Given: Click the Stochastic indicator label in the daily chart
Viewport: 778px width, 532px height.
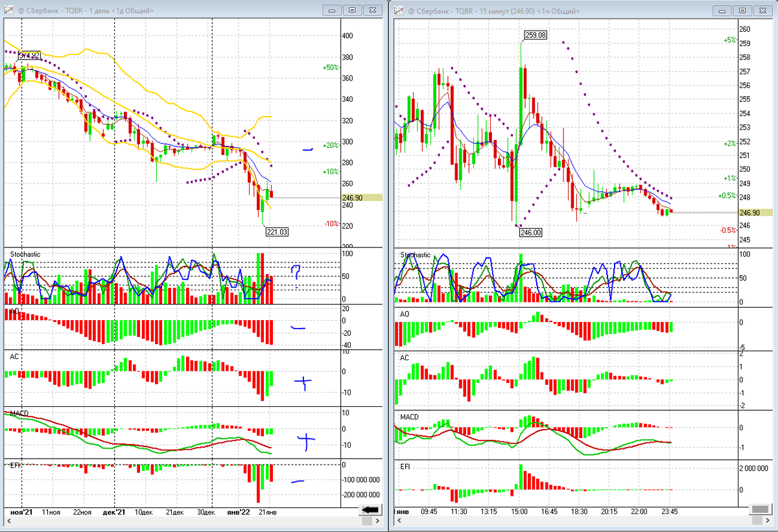Looking at the screenshot, I should click(x=25, y=255).
